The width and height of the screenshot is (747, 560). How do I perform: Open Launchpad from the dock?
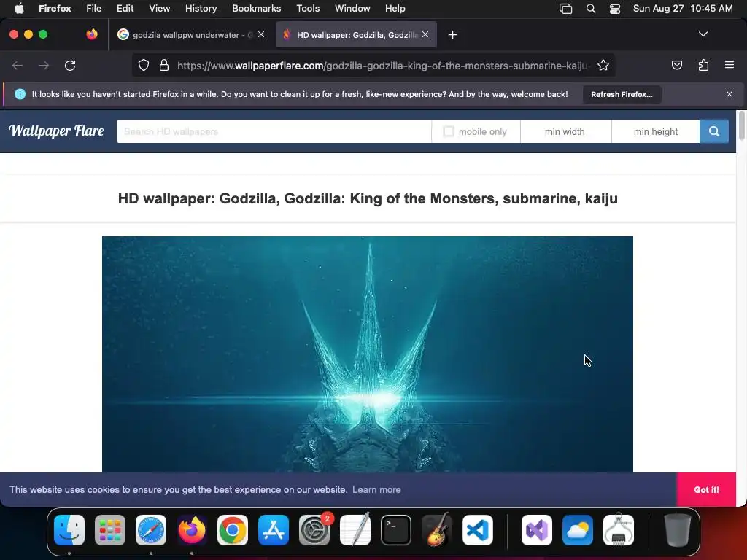coord(110,530)
